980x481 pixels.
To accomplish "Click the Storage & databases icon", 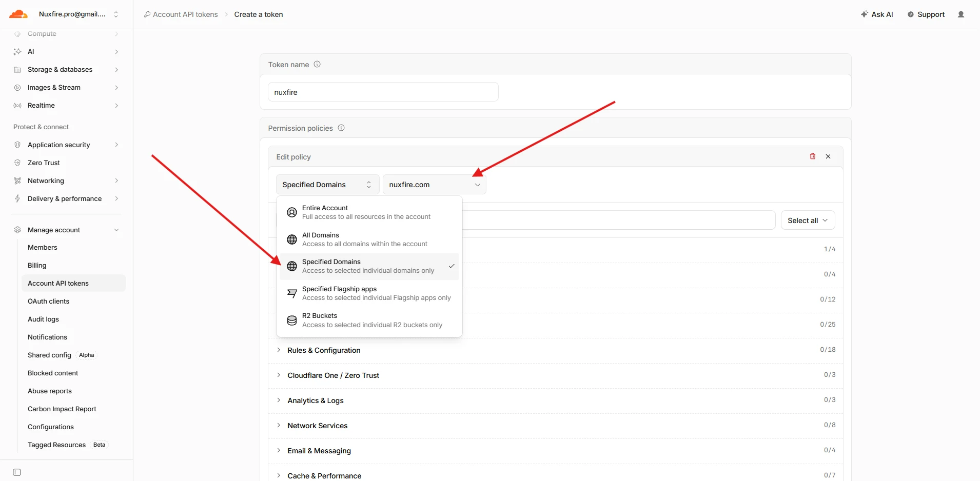I will pyautogui.click(x=17, y=69).
